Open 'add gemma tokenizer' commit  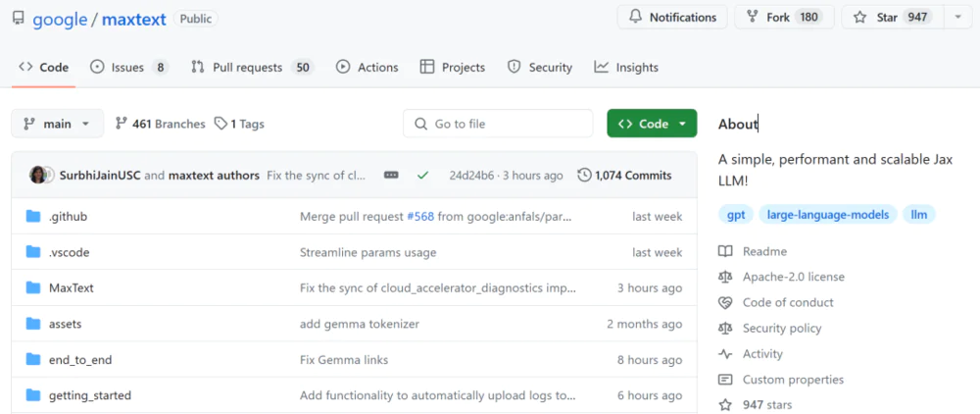[360, 324]
